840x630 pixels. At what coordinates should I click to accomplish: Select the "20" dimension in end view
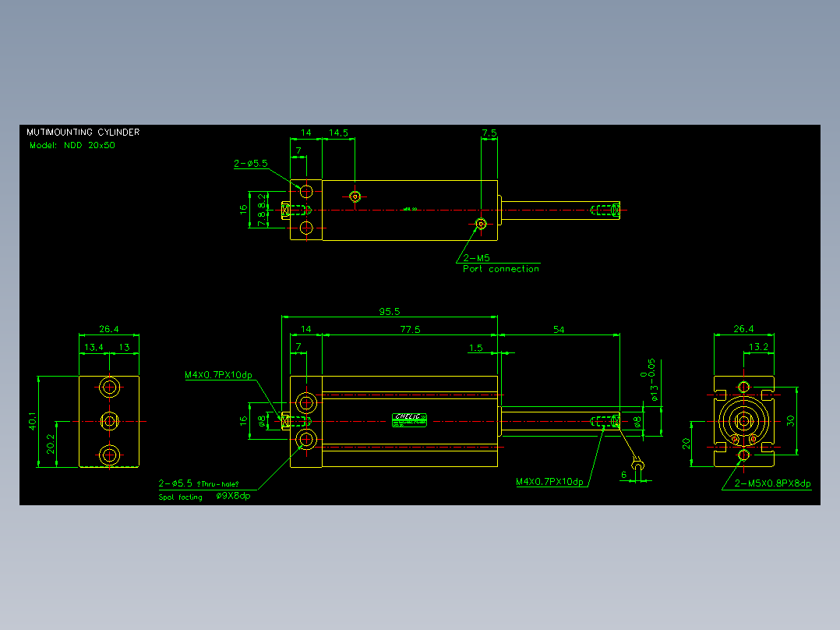[x=686, y=444]
